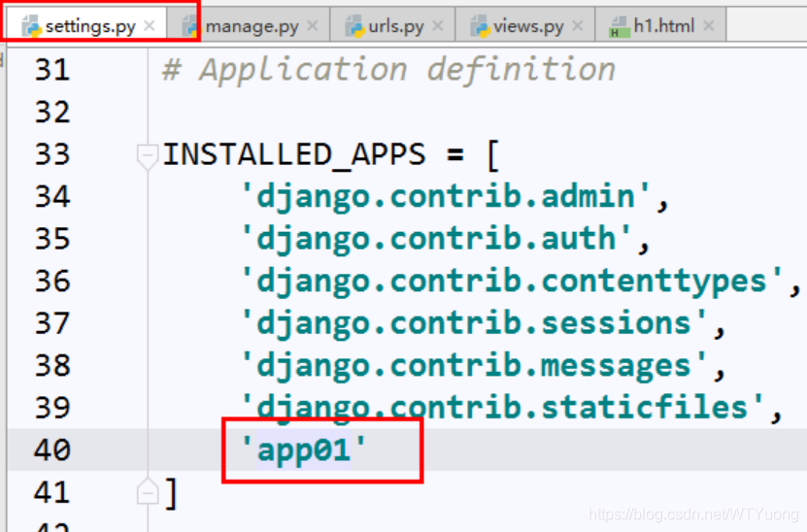Click the views.py Python file icon
Viewport: 807px width, 532px height.
[480, 26]
